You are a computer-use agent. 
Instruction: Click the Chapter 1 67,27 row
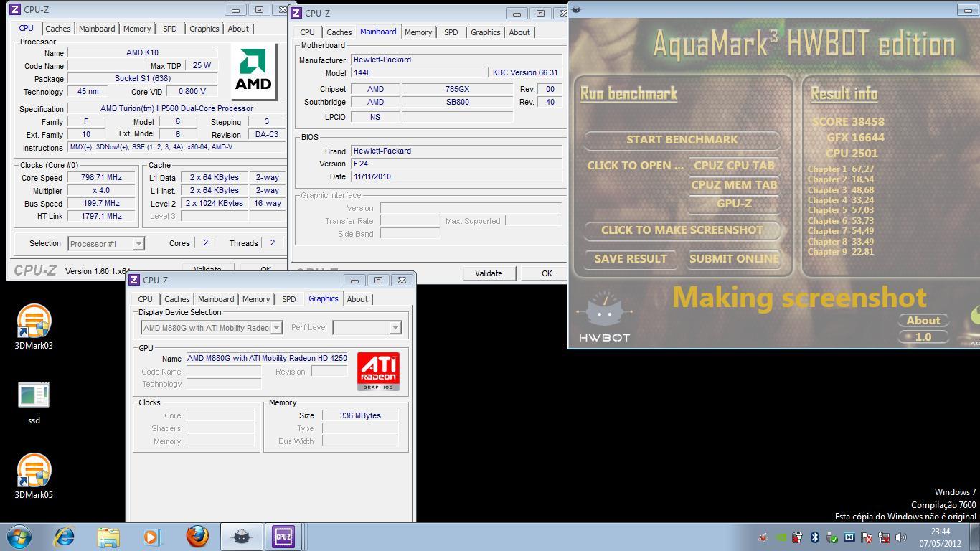point(841,169)
